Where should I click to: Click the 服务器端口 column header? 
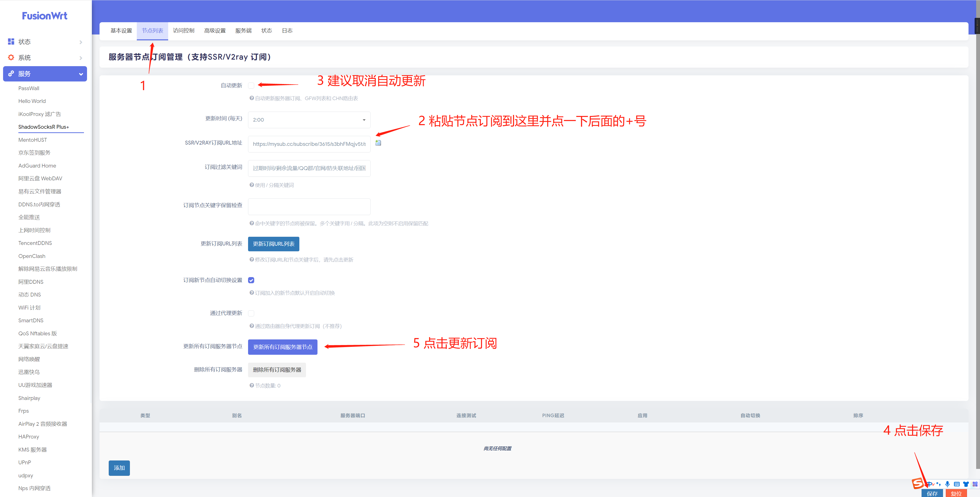click(353, 415)
